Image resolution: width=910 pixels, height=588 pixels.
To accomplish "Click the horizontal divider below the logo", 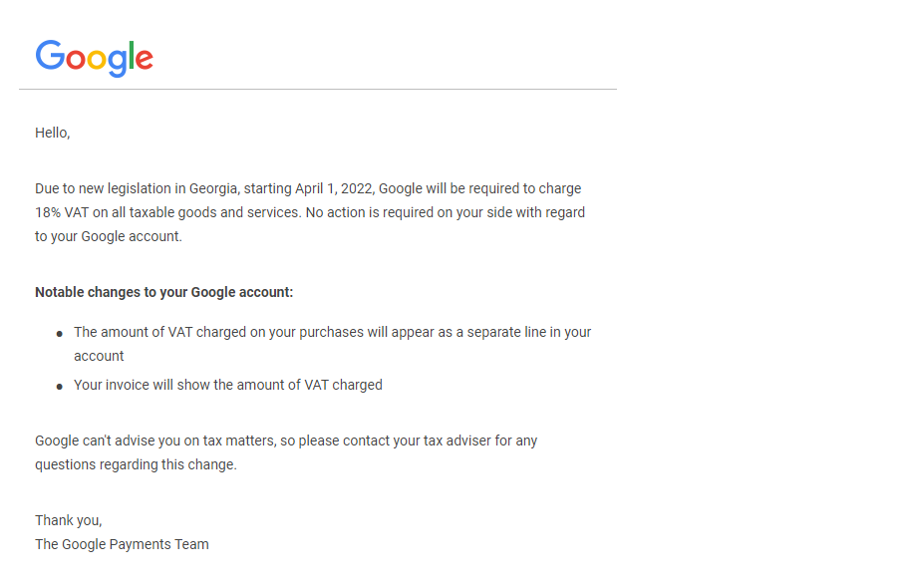I will (317, 90).
